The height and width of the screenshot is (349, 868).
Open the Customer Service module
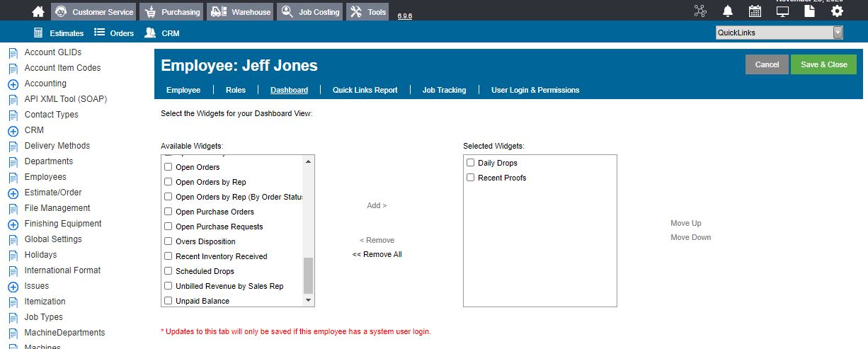click(x=93, y=11)
